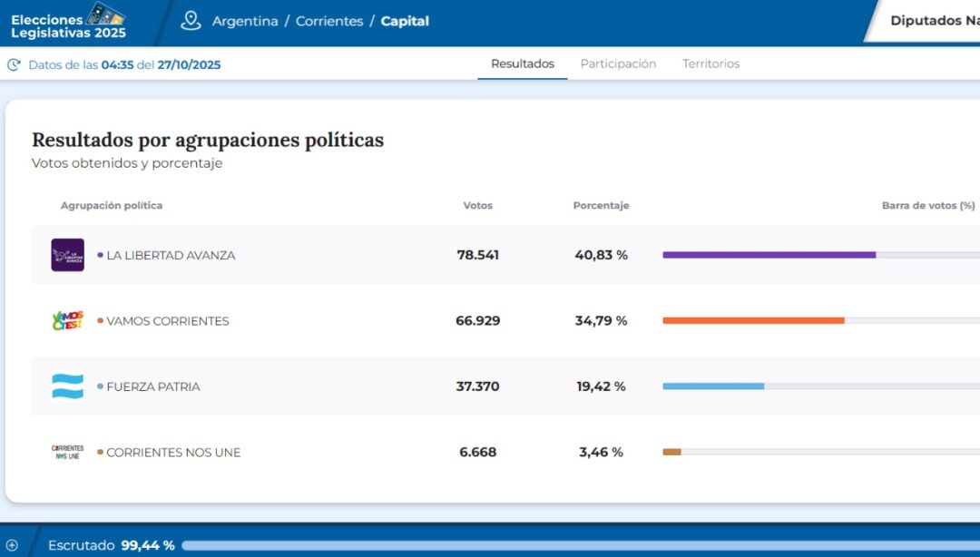Screen dimensions: 980x557
Task: Open the Diputados Nacionales selector
Action: point(935,22)
